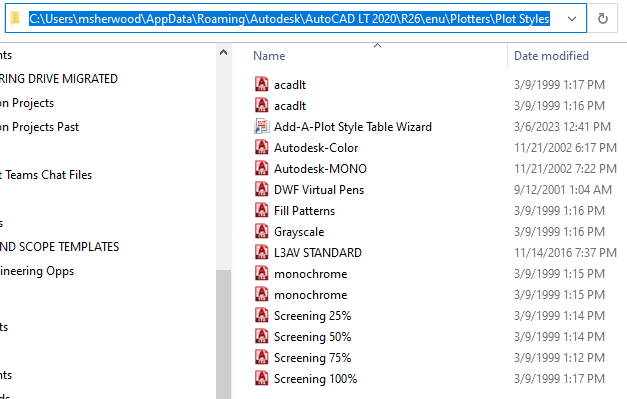The image size is (627, 399).
Task: Select the Add-A-Plot Style Table Wizard shortcut icon
Action: click(x=262, y=126)
